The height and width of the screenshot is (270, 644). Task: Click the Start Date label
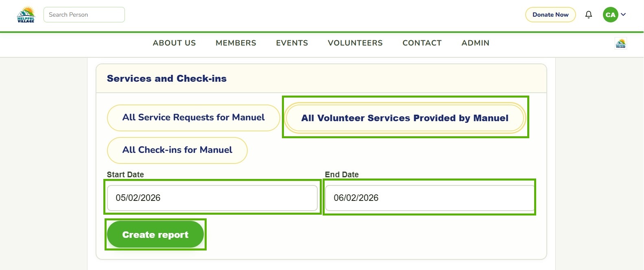coord(125,174)
